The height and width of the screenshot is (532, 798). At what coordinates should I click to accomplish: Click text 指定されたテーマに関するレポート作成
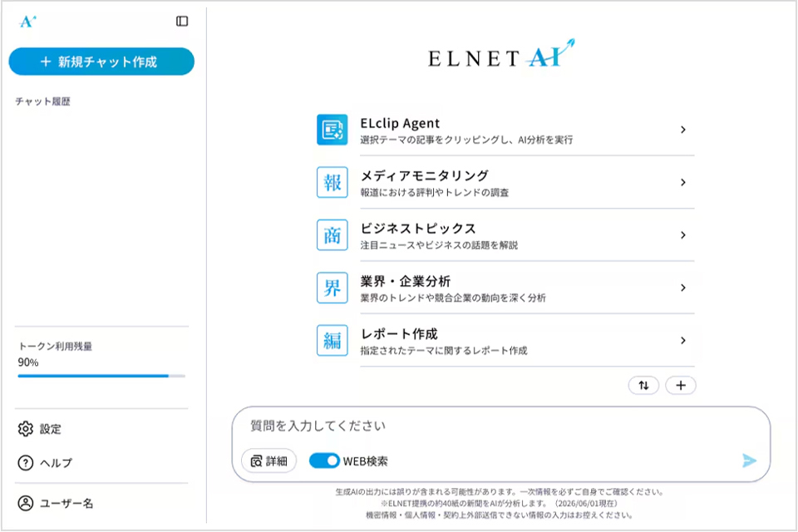click(x=444, y=350)
